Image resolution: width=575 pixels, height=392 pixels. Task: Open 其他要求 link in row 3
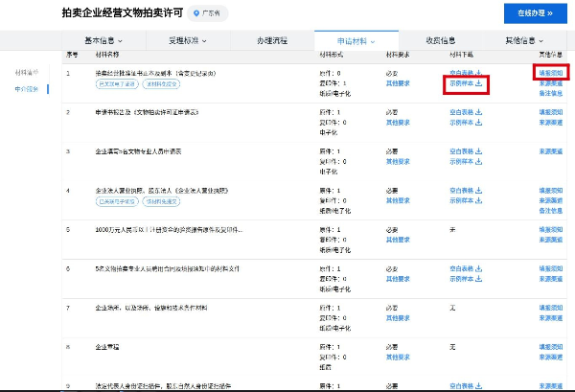pos(398,162)
